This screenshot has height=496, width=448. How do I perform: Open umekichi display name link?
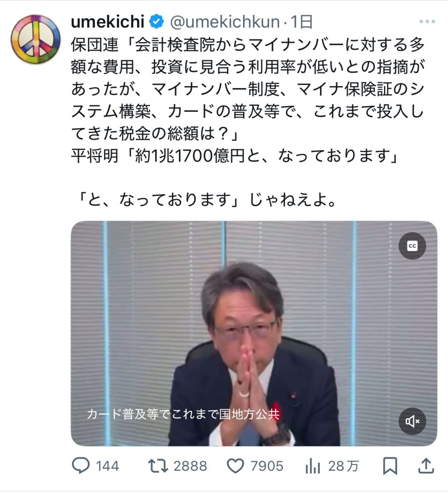(108, 21)
